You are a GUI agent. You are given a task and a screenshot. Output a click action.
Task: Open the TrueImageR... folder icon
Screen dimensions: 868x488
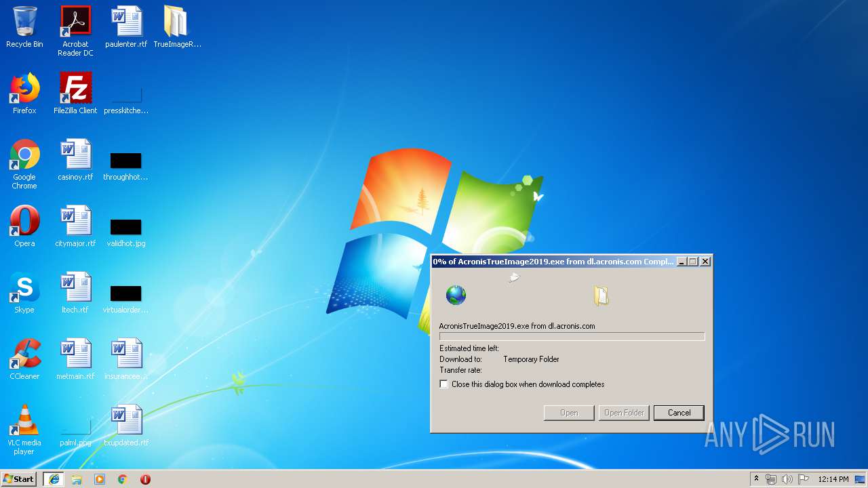tap(177, 28)
